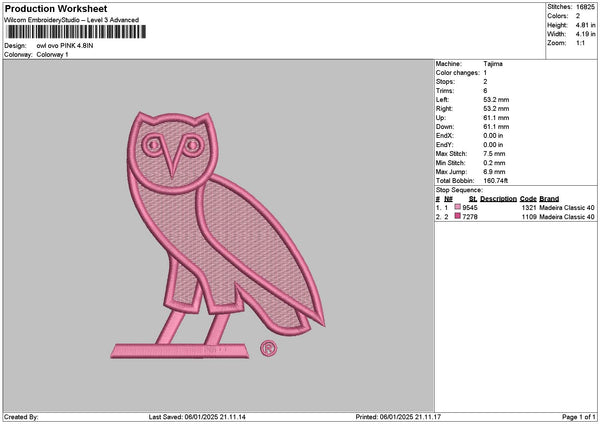
Task: Click the barcode under the worksheet title
Action: pyautogui.click(x=76, y=32)
